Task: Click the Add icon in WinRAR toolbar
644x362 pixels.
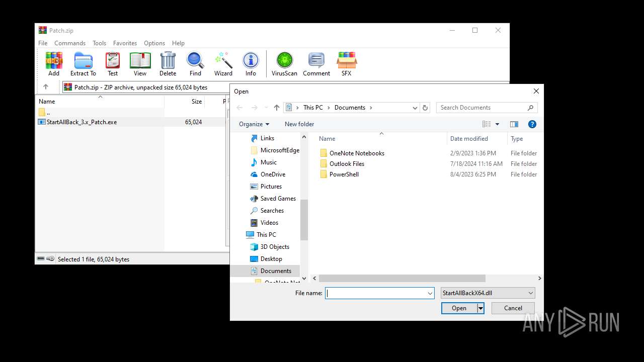Action: [x=54, y=64]
